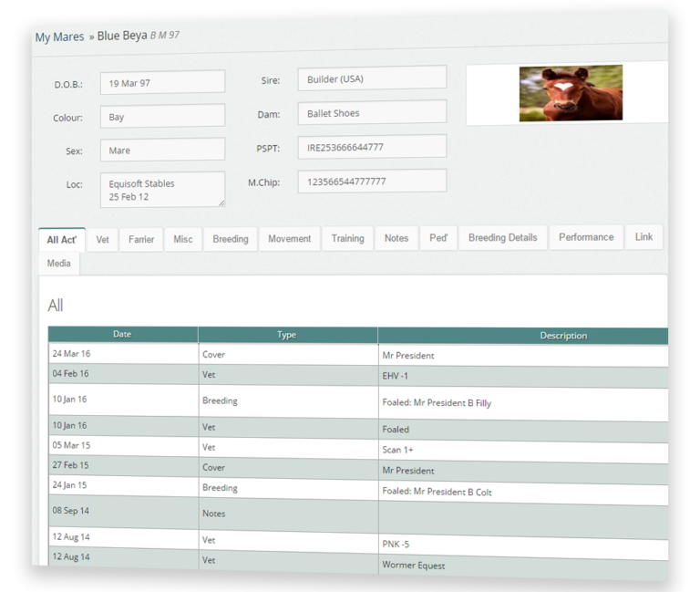Select the 27 Feb 15 date cell
Image resolution: width=700 pixels, height=592 pixels.
(x=123, y=465)
